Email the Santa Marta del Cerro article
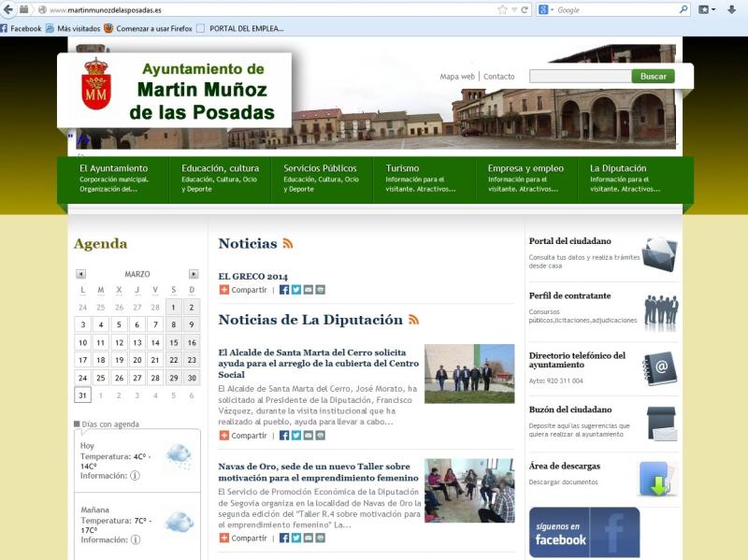748x560 pixels. click(309, 436)
